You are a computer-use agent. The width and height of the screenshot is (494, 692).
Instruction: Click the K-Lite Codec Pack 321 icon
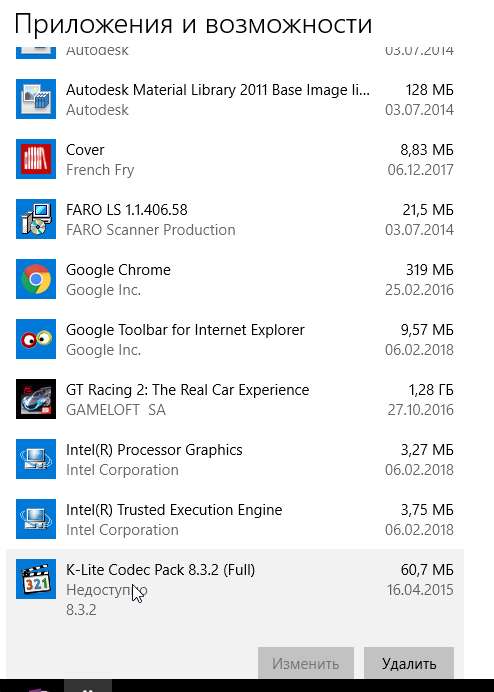click(36, 579)
